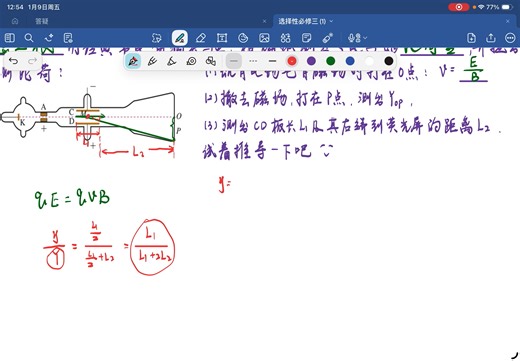Viewport: 520px width, 361px height.
Task: Select the Image insert tool
Action: pyautogui.click(x=264, y=38)
